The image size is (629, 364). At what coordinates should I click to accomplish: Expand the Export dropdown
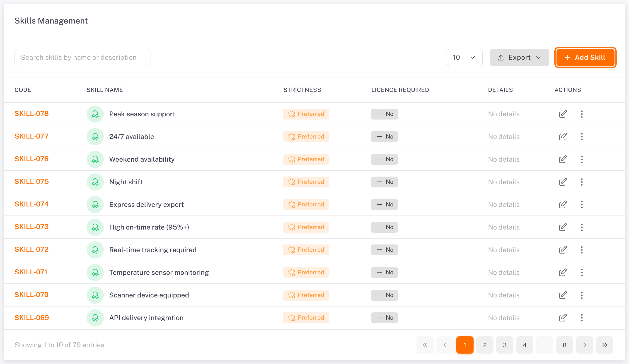click(519, 57)
